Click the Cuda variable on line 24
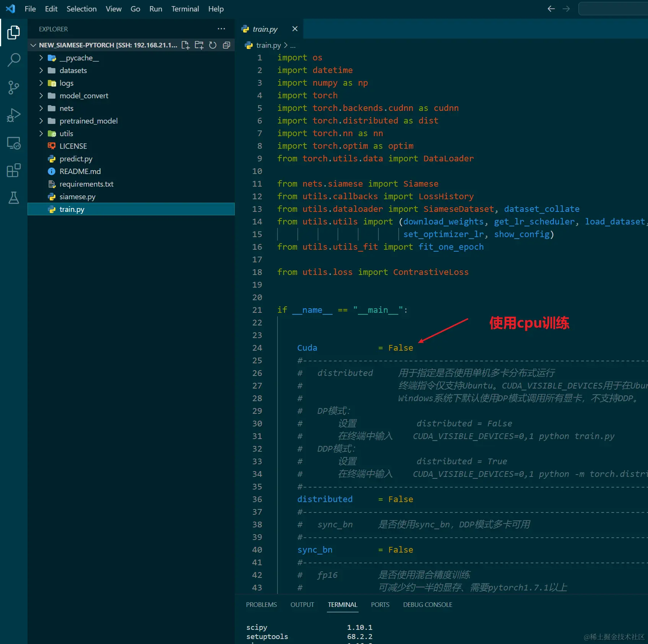Screen dimensions: 648x644 point(307,348)
